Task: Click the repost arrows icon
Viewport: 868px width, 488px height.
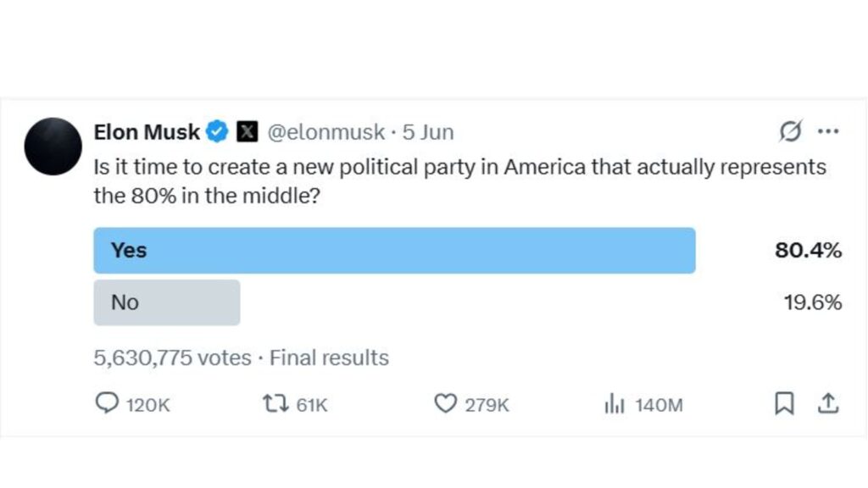Action: point(275,403)
